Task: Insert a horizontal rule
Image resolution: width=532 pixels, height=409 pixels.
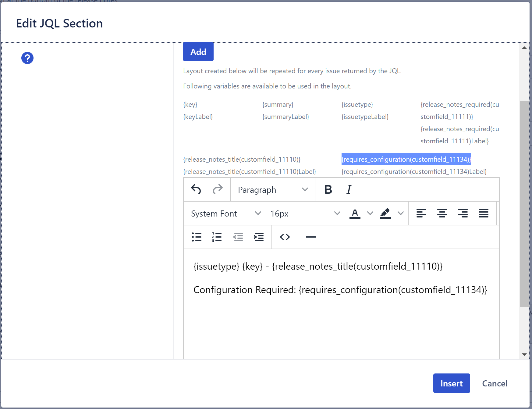Action: click(310, 237)
